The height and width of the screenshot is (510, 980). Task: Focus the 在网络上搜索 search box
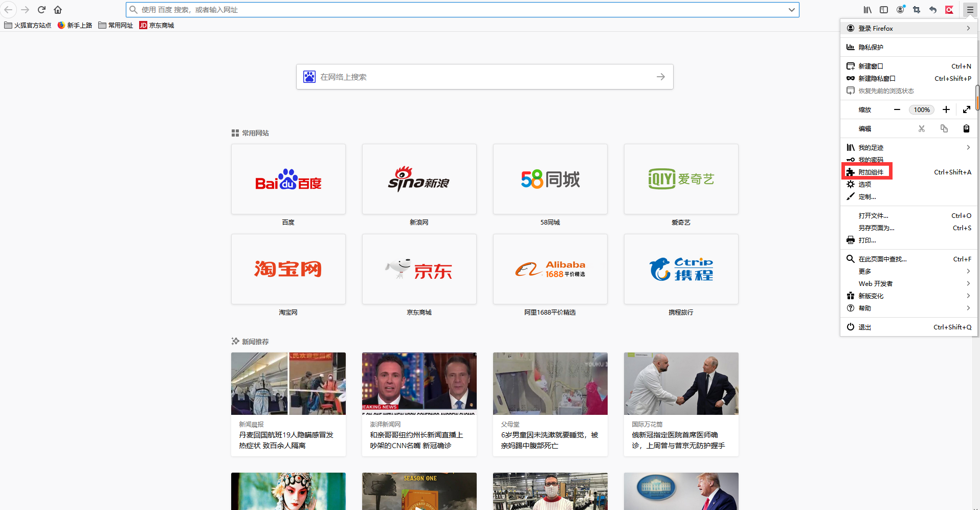484,77
